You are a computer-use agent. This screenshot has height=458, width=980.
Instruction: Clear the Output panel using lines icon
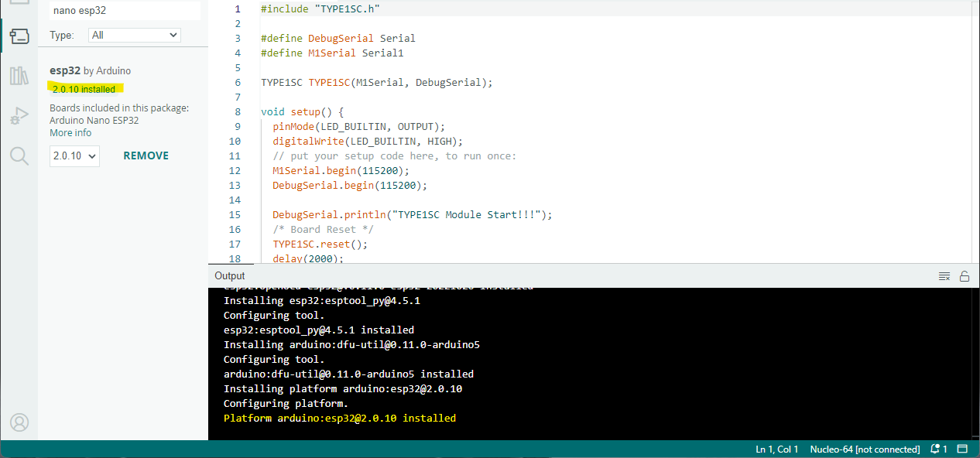(944, 276)
